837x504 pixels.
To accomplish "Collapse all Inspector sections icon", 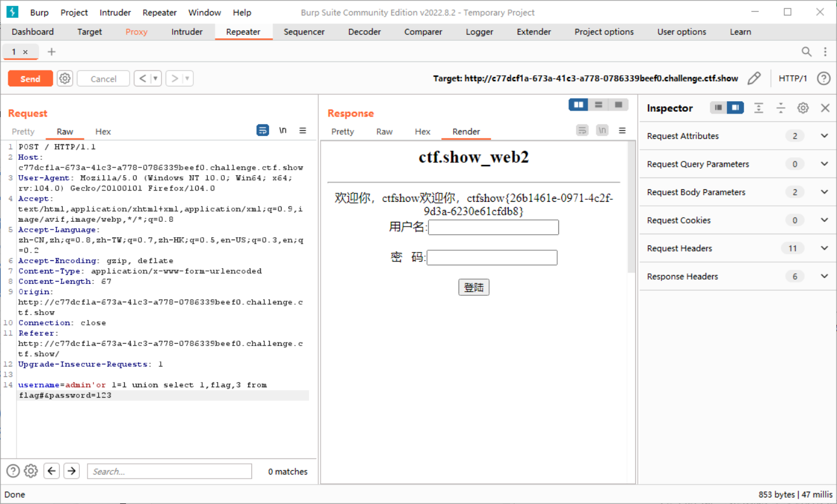I will (781, 108).
